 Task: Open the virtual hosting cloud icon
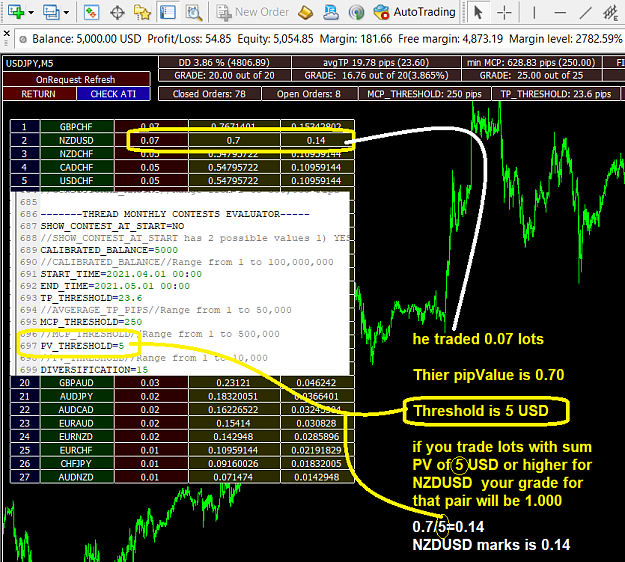330,13
